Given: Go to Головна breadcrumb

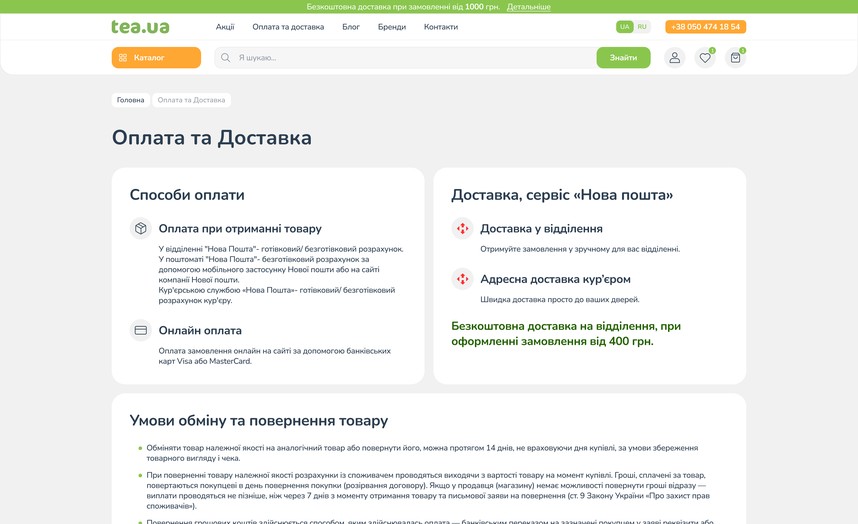Looking at the screenshot, I should point(130,100).
